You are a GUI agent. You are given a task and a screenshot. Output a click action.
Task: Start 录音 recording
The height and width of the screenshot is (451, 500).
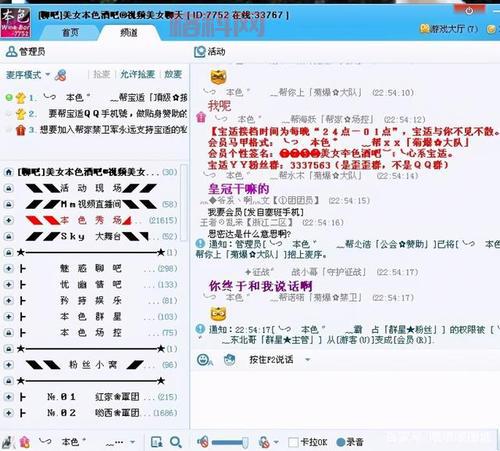(x=349, y=442)
